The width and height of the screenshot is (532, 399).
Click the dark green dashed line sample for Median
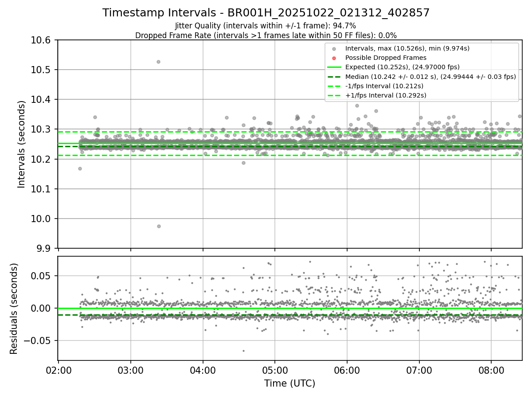pos(334,77)
